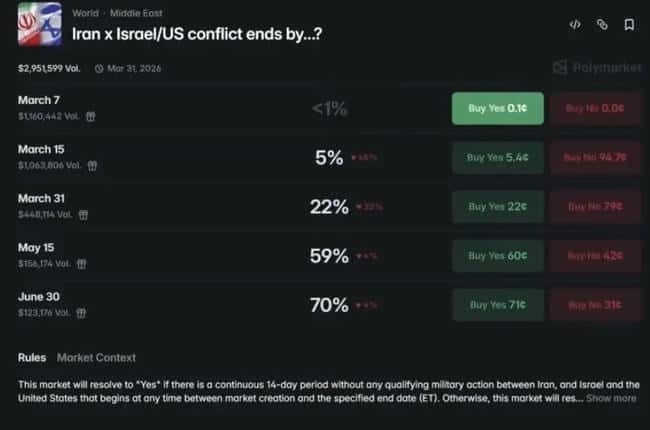Click gift icon beside March 7 volume

click(x=90, y=116)
